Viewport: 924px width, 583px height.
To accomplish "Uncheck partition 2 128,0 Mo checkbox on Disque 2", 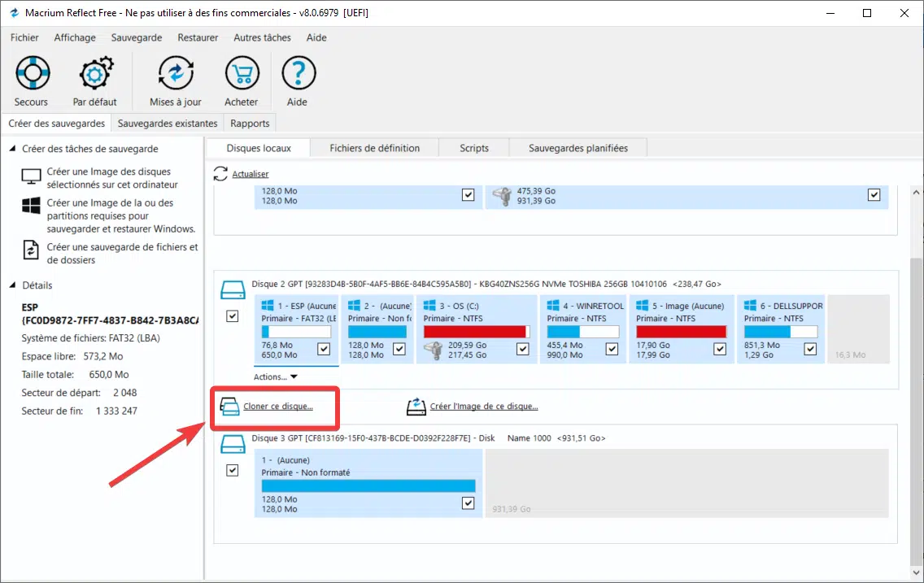I will [x=399, y=349].
